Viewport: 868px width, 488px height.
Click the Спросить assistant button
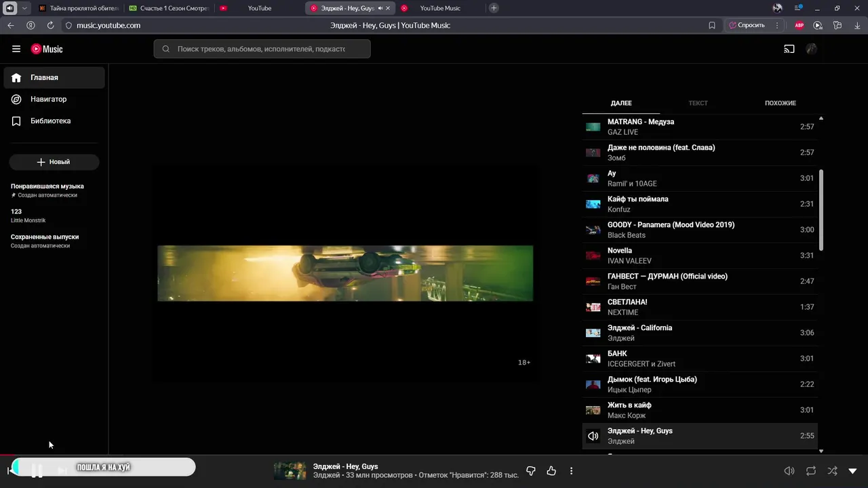point(747,25)
